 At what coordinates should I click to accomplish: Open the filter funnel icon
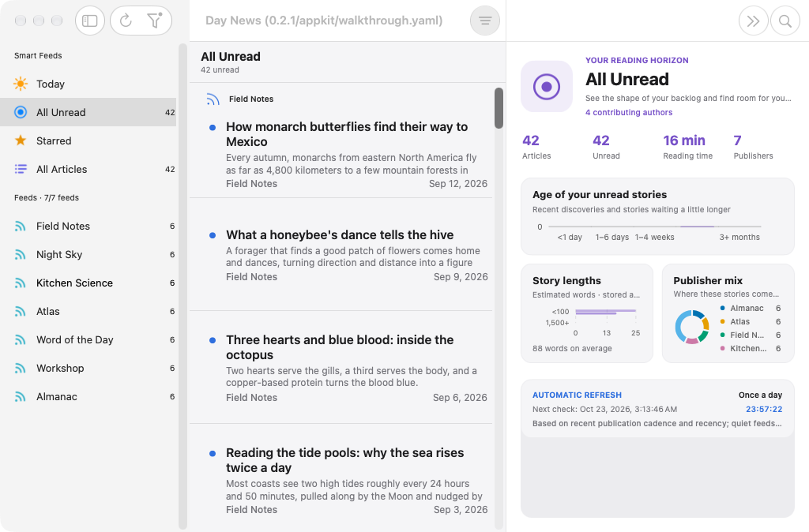click(154, 20)
